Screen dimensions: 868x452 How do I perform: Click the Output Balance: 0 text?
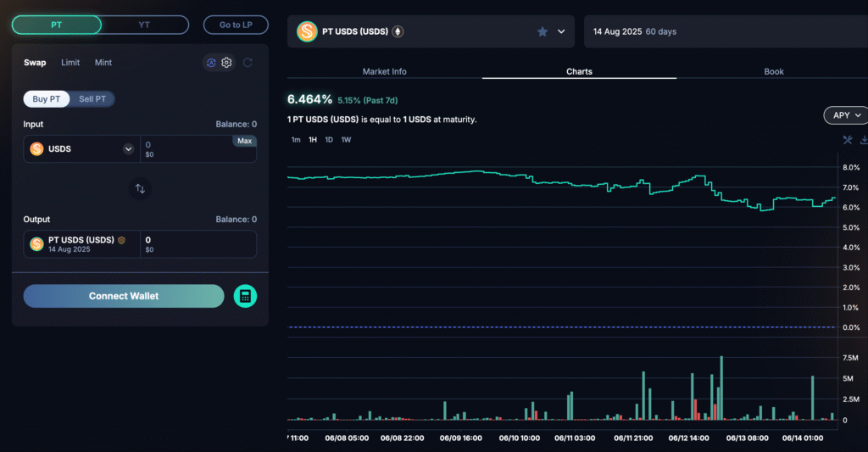pos(236,220)
